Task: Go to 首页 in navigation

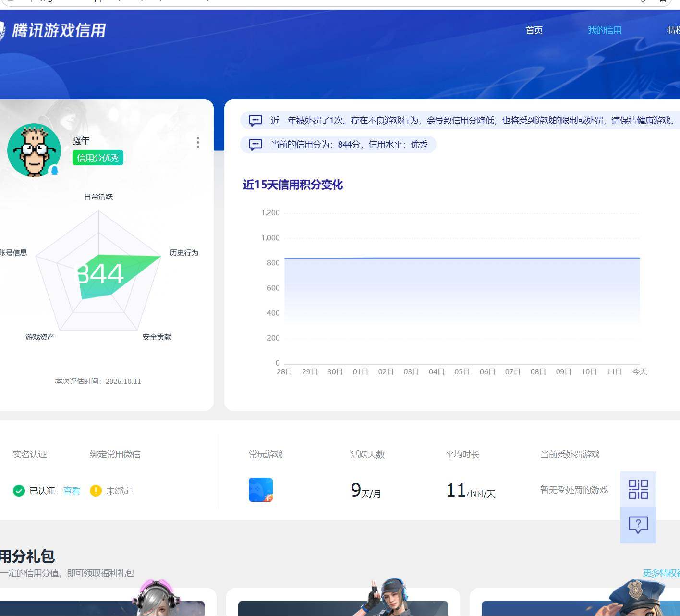Action: pyautogui.click(x=534, y=30)
